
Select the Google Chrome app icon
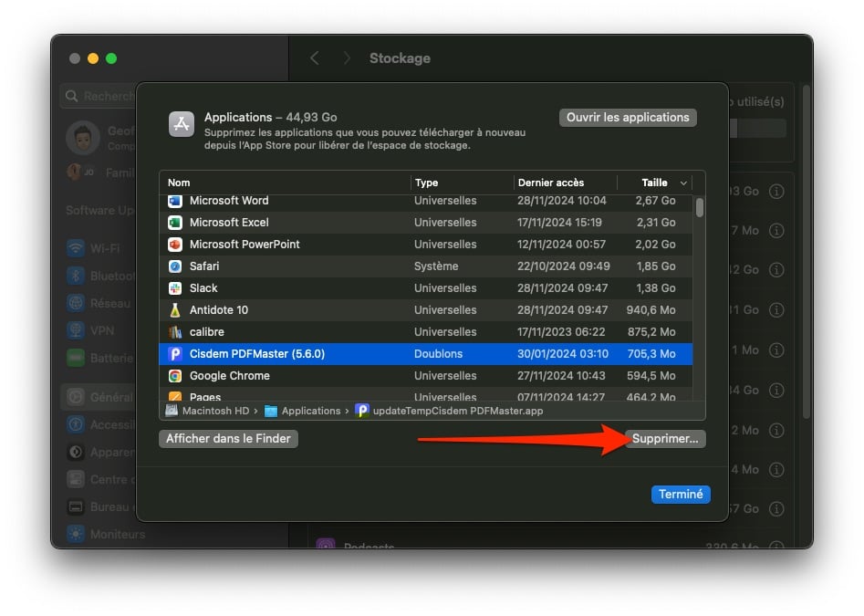tap(174, 376)
